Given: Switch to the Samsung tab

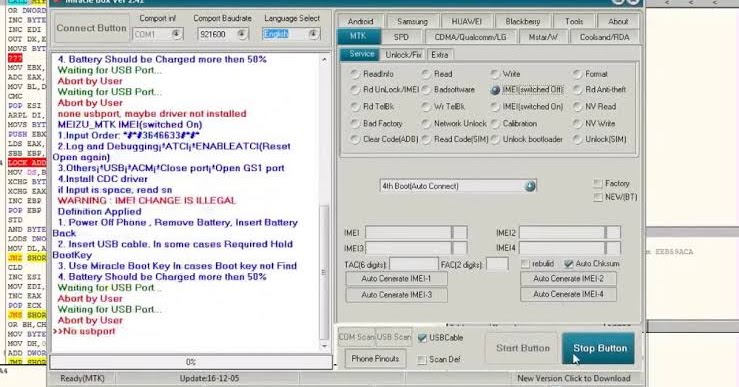Looking at the screenshot, I should (x=412, y=22).
